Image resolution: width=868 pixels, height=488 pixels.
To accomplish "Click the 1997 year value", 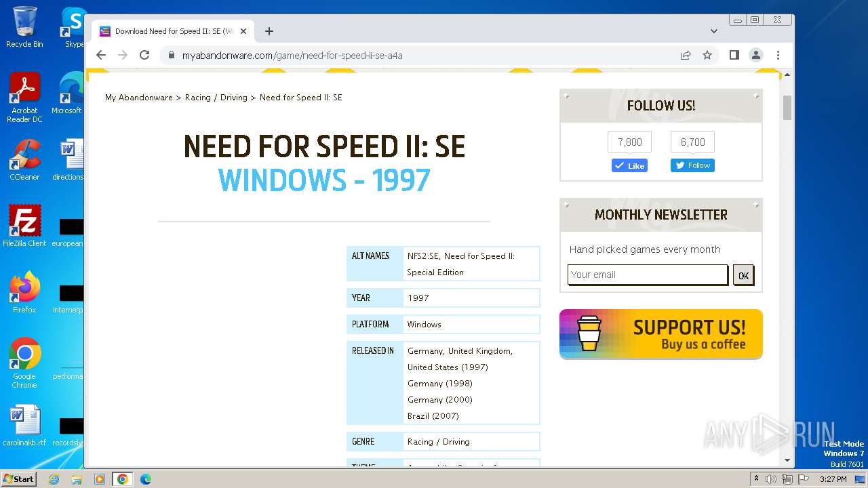I will point(418,298).
